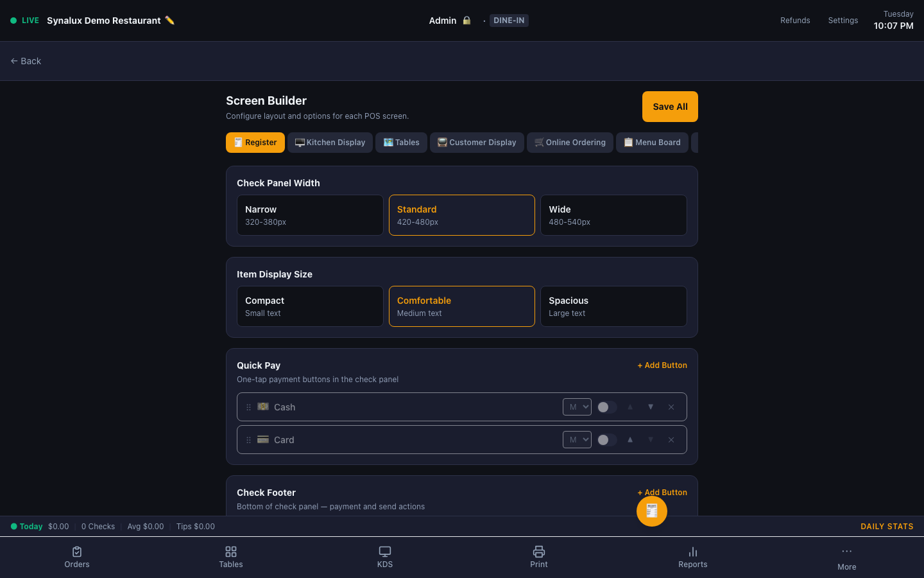Switch to the Tables screen tab
The width and height of the screenshot is (924, 578).
(x=402, y=143)
